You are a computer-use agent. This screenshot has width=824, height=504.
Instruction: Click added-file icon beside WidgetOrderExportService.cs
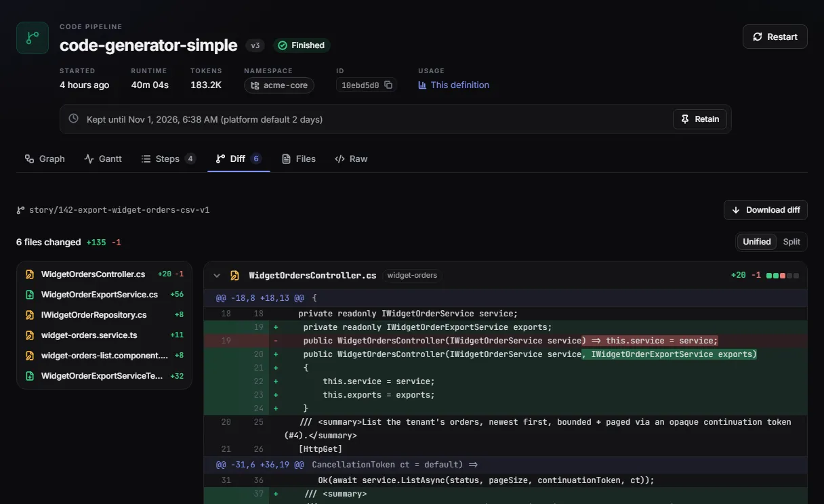30,295
